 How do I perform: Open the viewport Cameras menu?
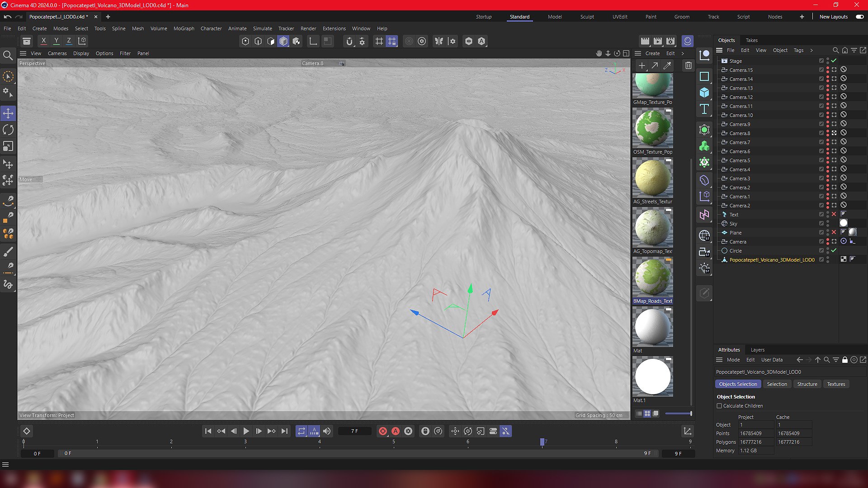(x=57, y=53)
